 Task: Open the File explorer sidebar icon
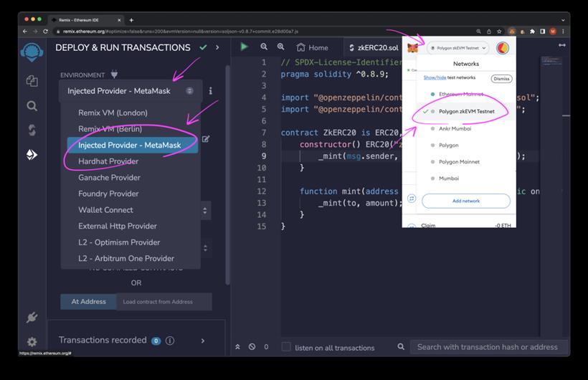(x=32, y=81)
